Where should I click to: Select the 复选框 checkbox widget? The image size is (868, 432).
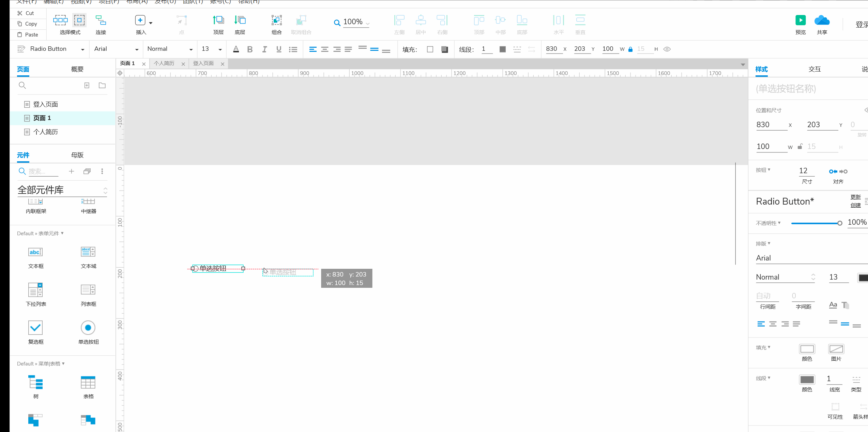[x=35, y=332]
